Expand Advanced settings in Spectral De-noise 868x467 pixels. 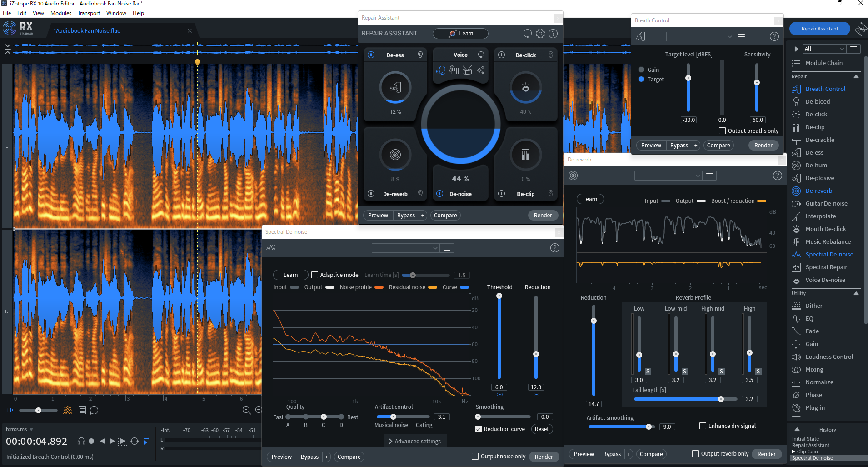(415, 441)
